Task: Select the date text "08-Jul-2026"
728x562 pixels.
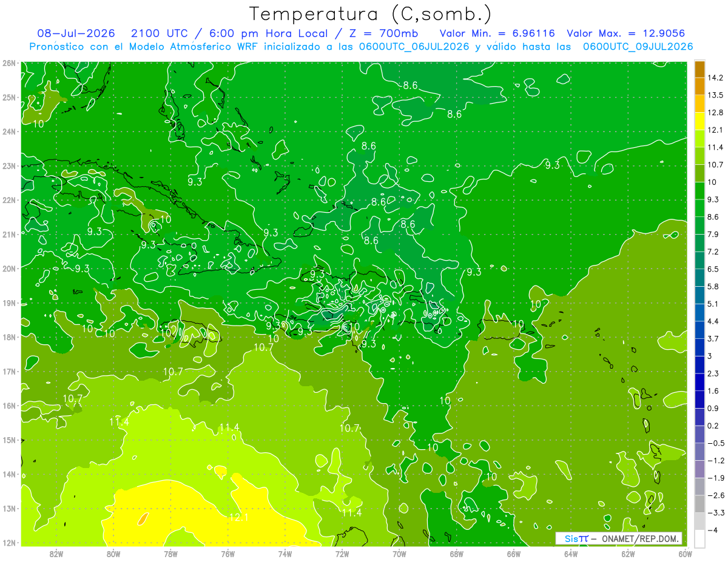Action: click(76, 33)
